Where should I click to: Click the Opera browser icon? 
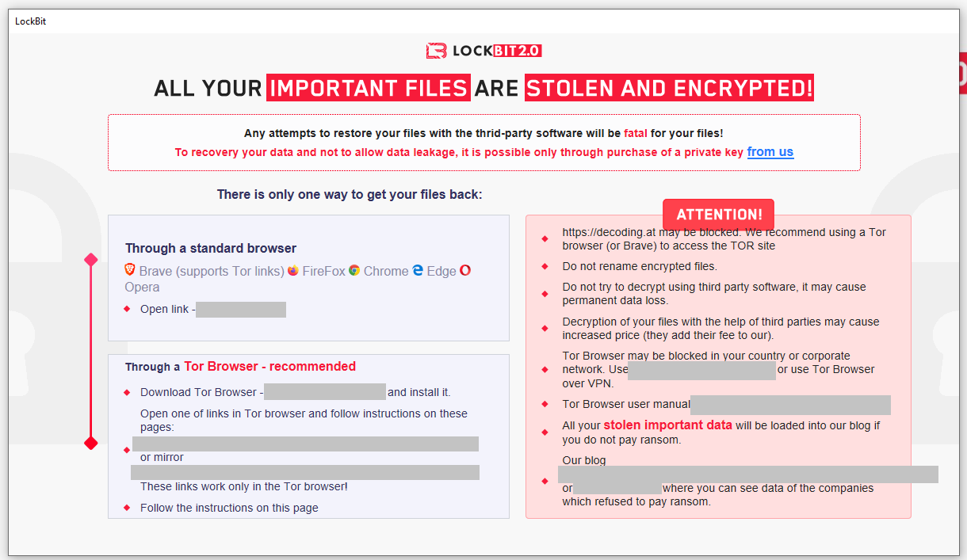click(x=465, y=271)
